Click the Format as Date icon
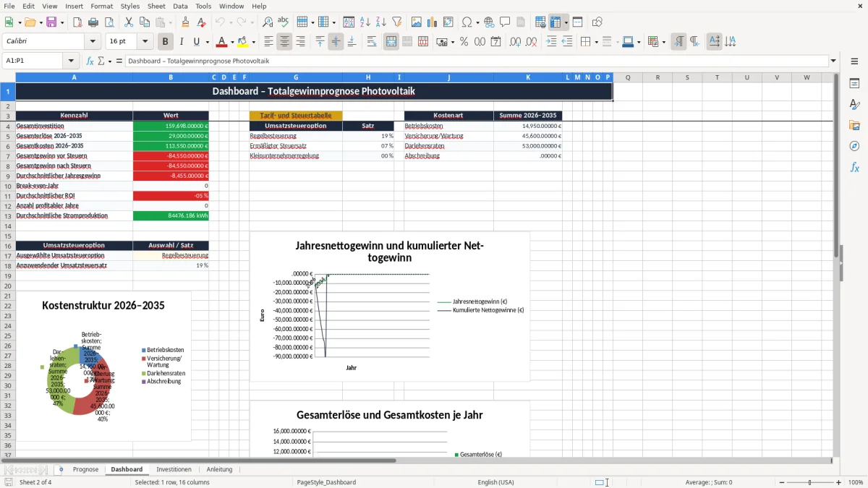The image size is (868, 488). 495,42
